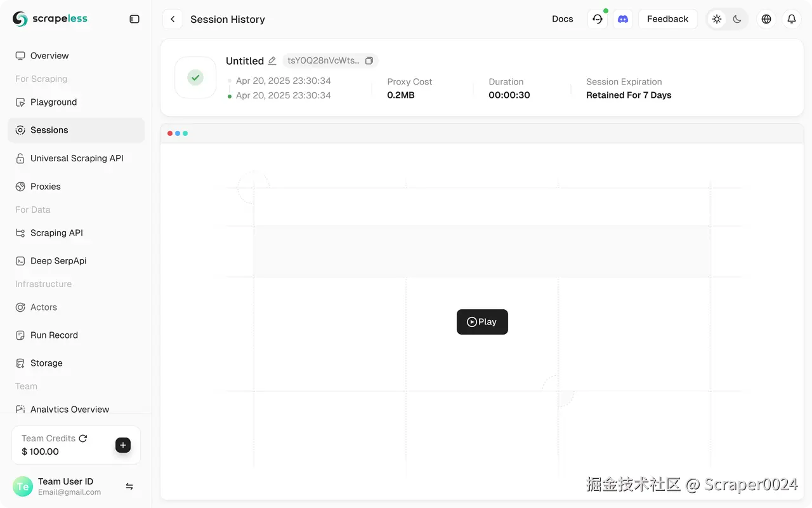
Task: Click the Untitled session title
Action: [x=245, y=61]
